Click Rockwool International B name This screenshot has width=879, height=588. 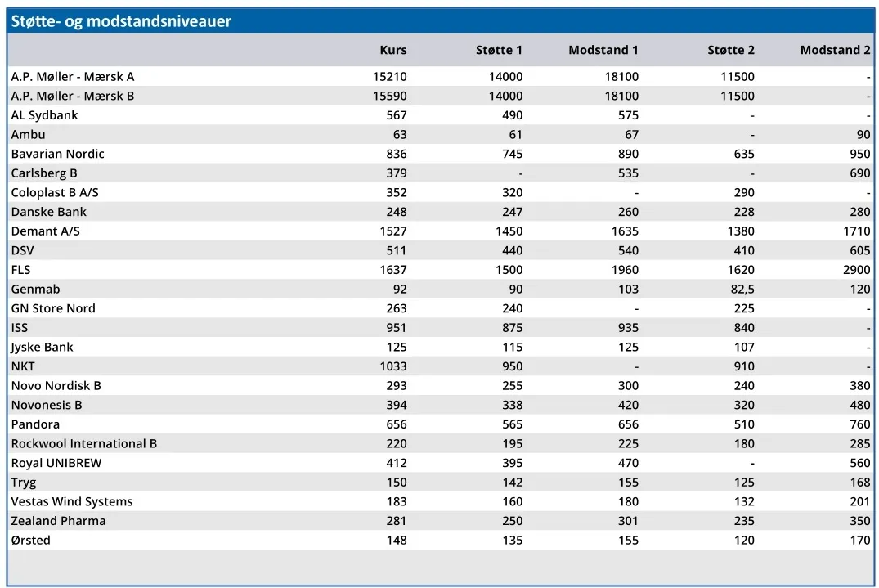[x=84, y=443]
